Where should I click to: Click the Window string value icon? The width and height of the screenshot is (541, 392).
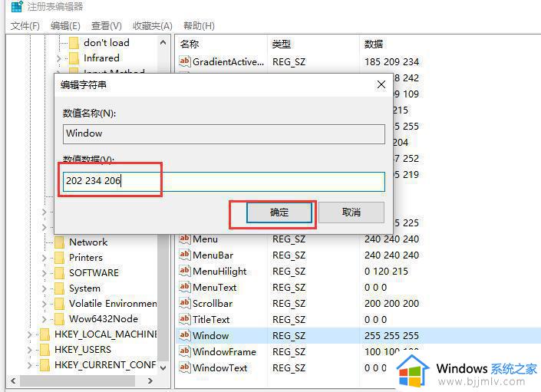185,335
